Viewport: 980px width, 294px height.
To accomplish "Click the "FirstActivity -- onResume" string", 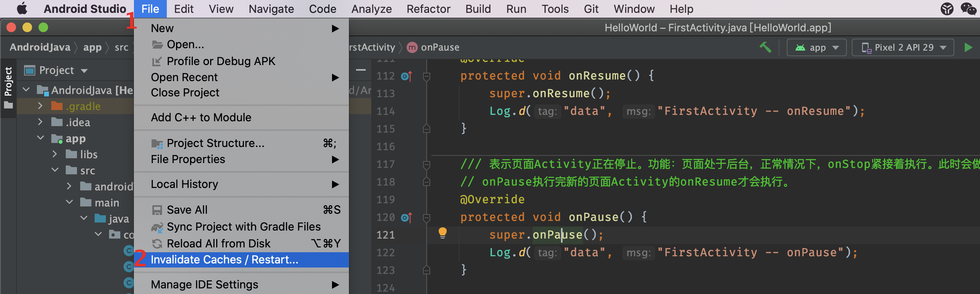I will click(753, 111).
